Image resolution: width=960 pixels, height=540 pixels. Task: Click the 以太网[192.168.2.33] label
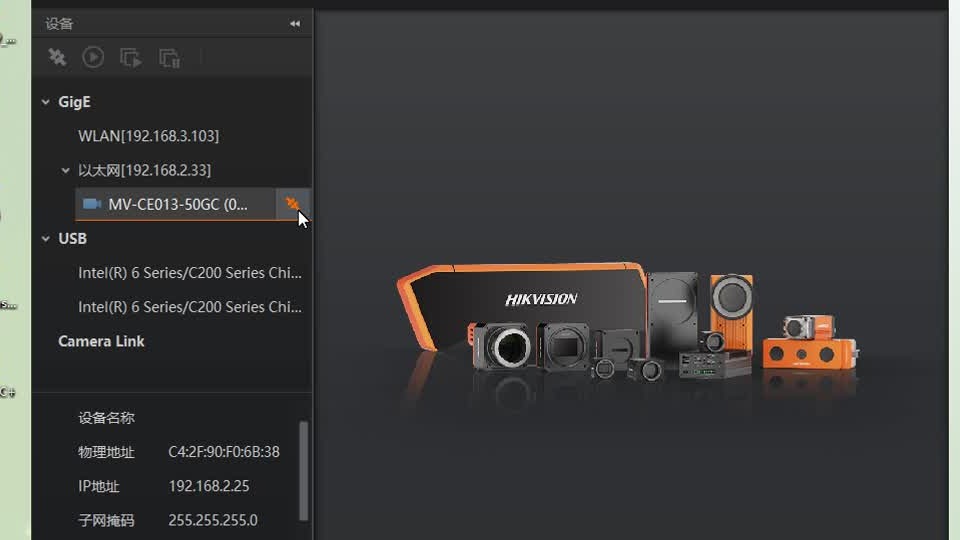144,170
